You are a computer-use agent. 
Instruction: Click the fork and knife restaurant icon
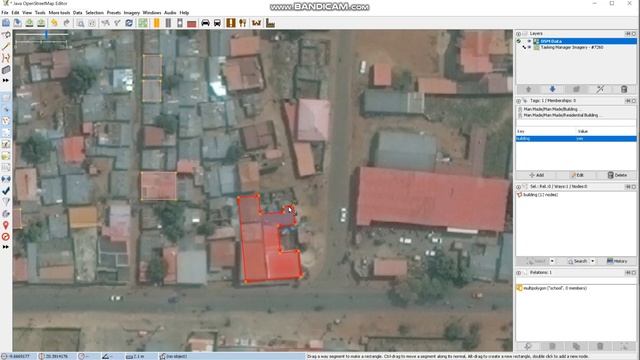(x=243, y=23)
